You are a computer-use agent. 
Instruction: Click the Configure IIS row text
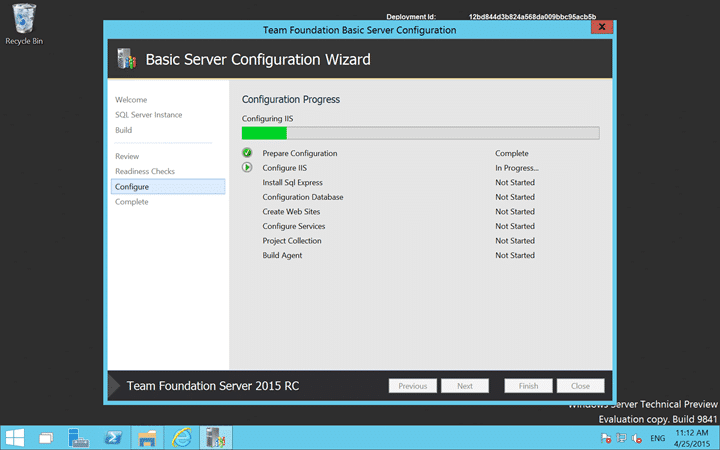pyautogui.click(x=284, y=168)
